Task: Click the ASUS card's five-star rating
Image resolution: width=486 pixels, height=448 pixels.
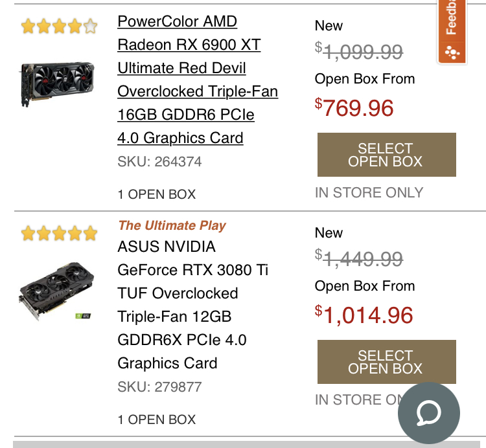Action: point(59,233)
